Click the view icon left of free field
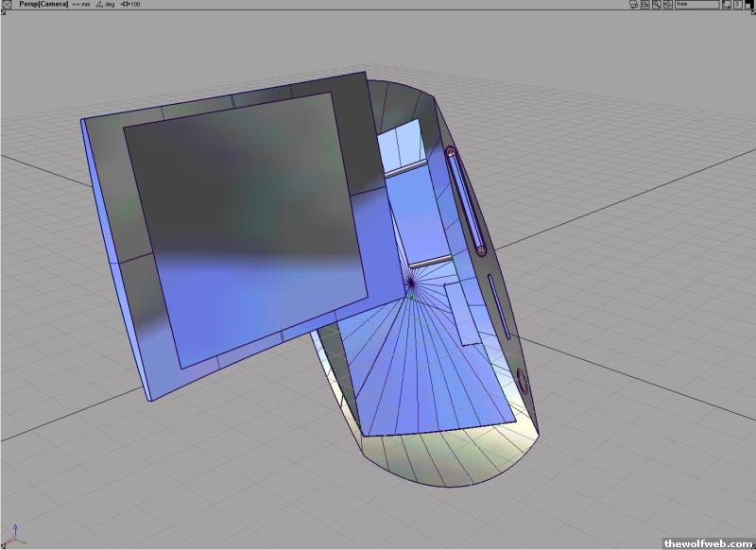Screen dimensions: 756x550 (668, 5)
